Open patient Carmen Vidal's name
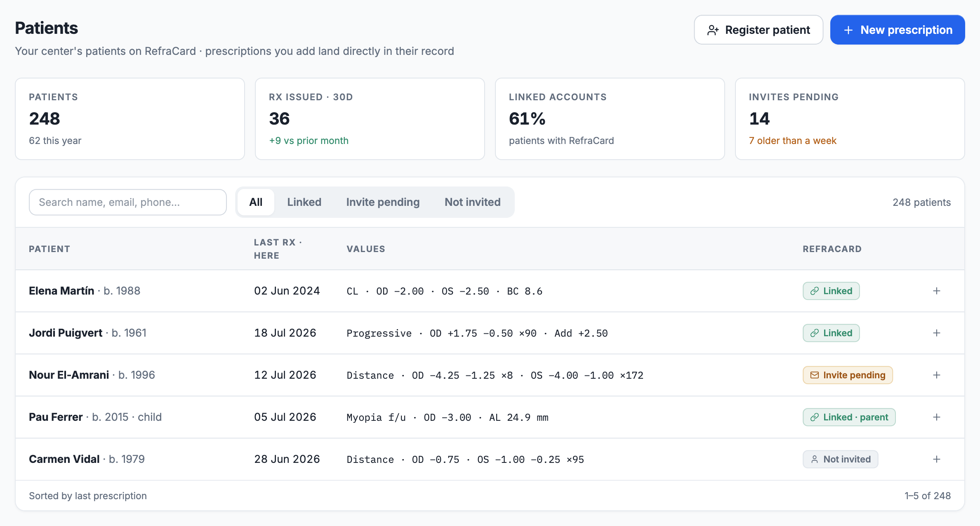 [x=64, y=459]
